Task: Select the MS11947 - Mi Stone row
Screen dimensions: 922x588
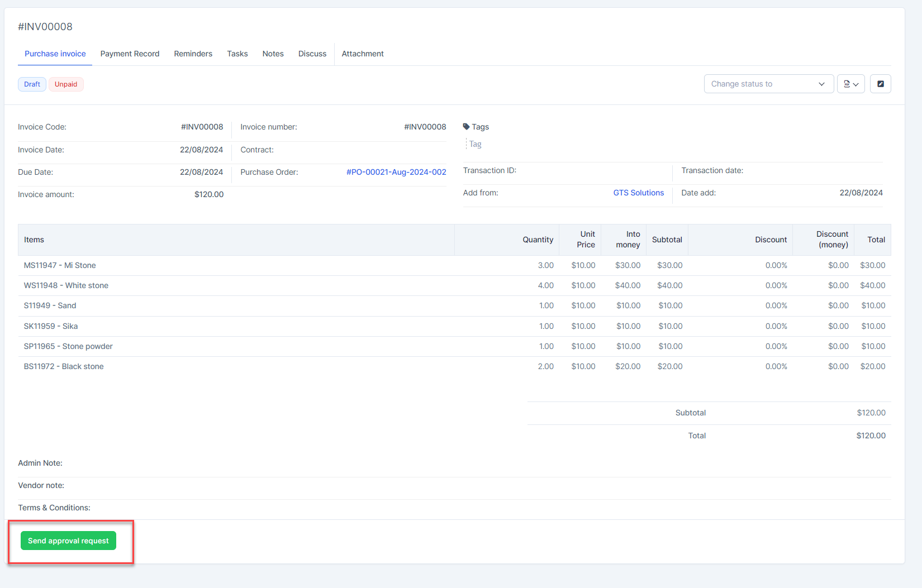Action: pos(60,265)
